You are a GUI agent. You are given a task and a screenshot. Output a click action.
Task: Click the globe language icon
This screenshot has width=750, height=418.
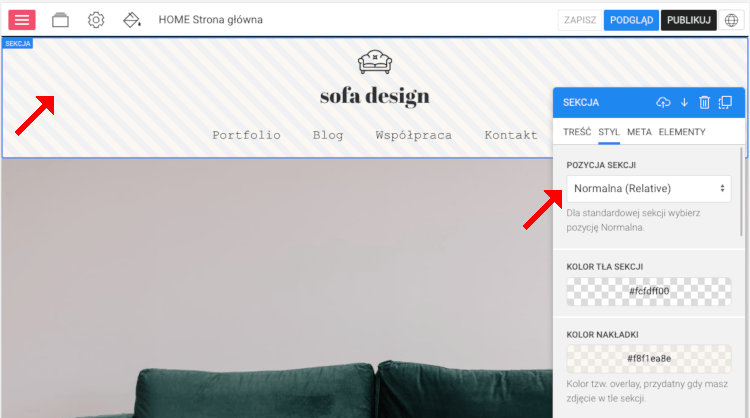pos(732,20)
